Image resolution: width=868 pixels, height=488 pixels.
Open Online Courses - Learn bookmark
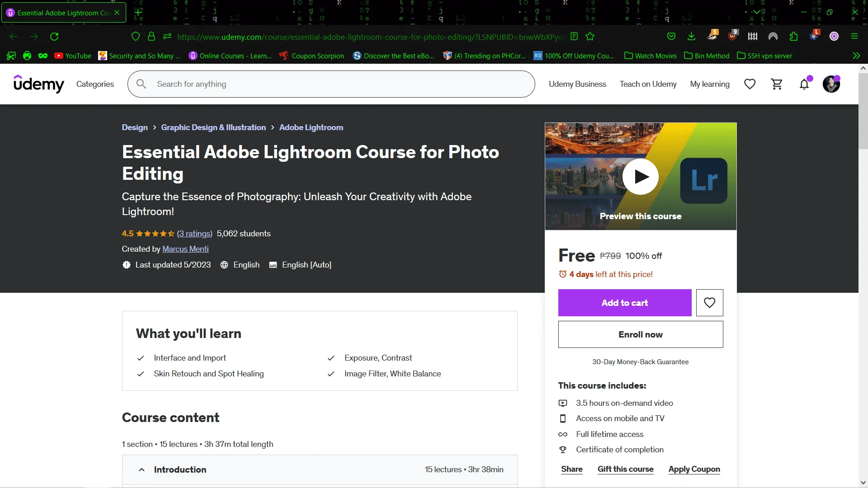click(230, 56)
